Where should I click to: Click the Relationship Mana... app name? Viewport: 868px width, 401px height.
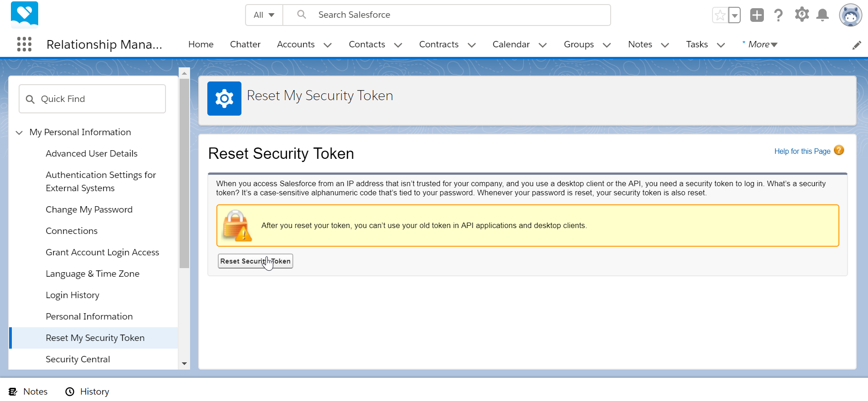pyautogui.click(x=104, y=44)
